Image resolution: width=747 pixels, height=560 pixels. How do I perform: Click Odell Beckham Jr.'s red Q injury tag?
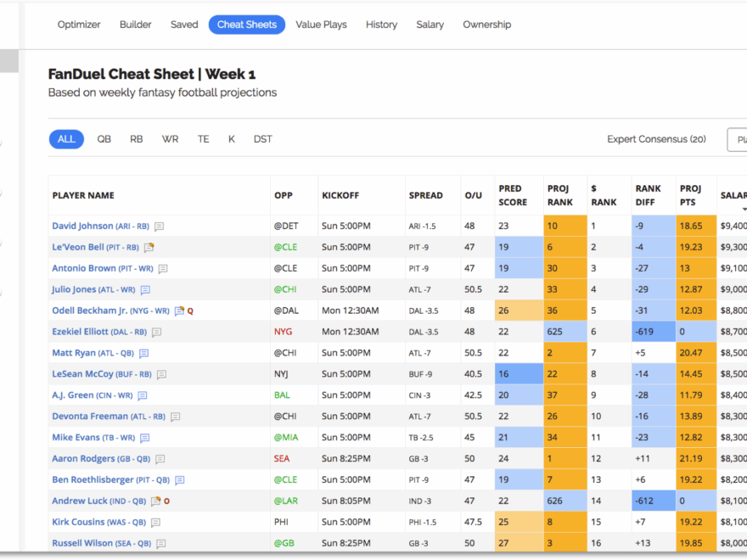pyautogui.click(x=190, y=311)
